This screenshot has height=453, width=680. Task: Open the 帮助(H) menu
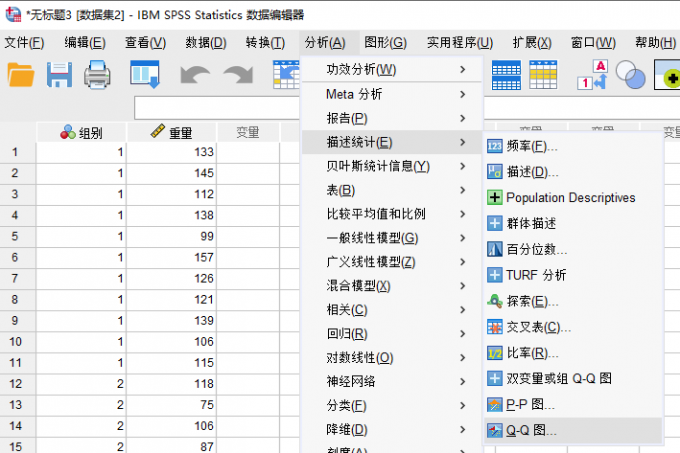(x=655, y=42)
